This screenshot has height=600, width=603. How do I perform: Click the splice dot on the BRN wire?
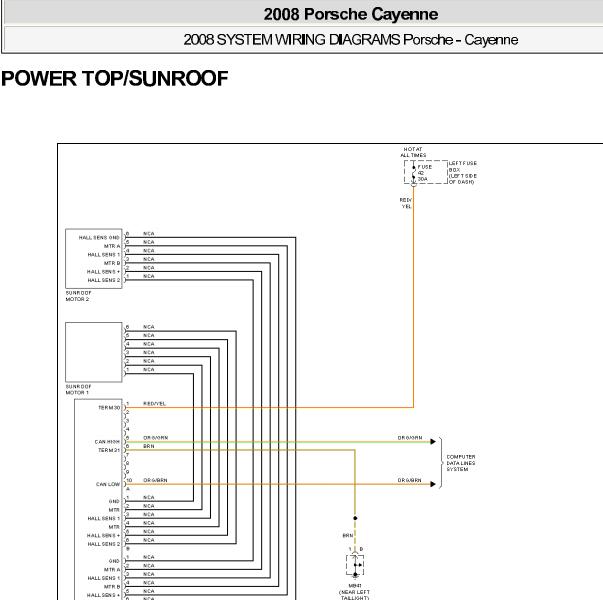(355, 518)
